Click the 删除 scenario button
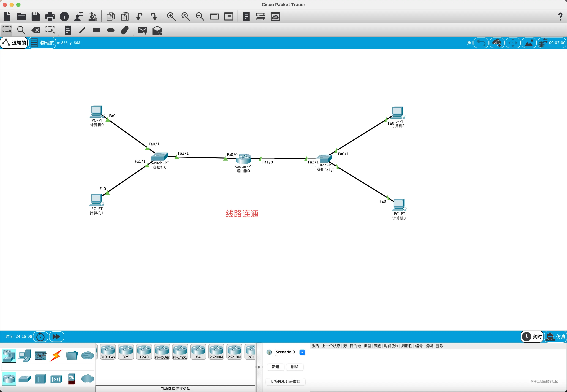 click(295, 367)
